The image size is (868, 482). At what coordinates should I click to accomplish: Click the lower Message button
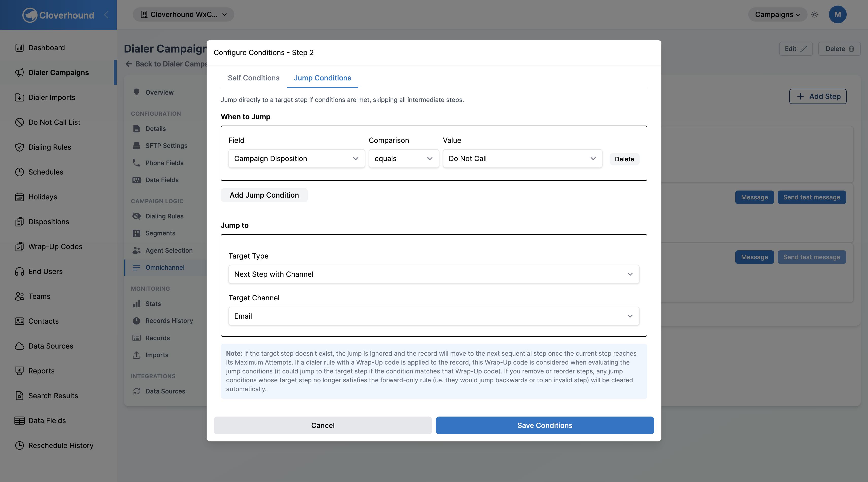[754, 257]
